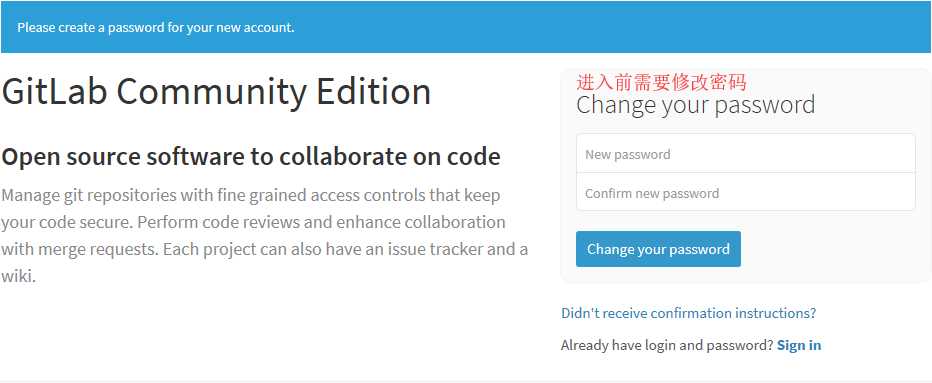Click the blue create-password notification banner
The width and height of the screenshot is (932, 383).
[x=466, y=27]
